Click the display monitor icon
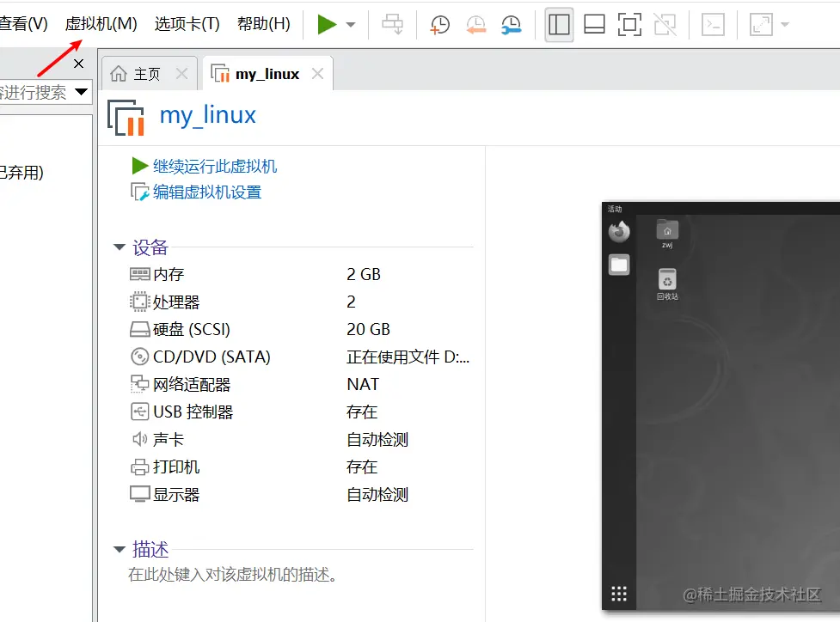 pos(140,494)
